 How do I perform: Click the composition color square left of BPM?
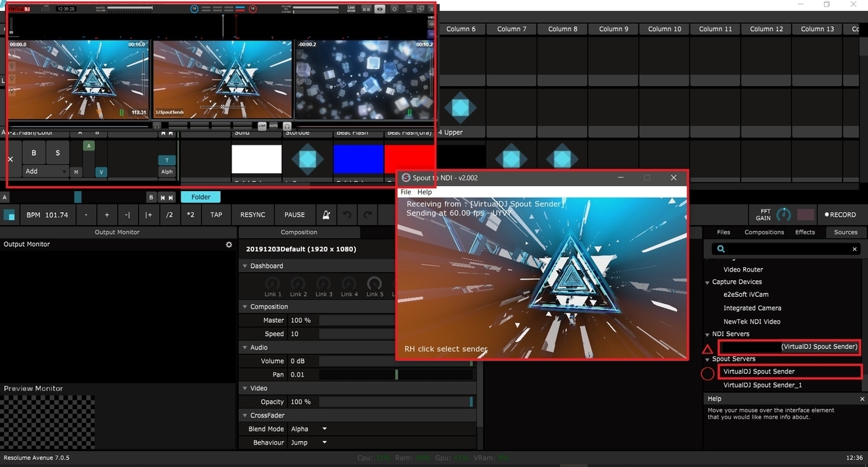tap(9, 215)
